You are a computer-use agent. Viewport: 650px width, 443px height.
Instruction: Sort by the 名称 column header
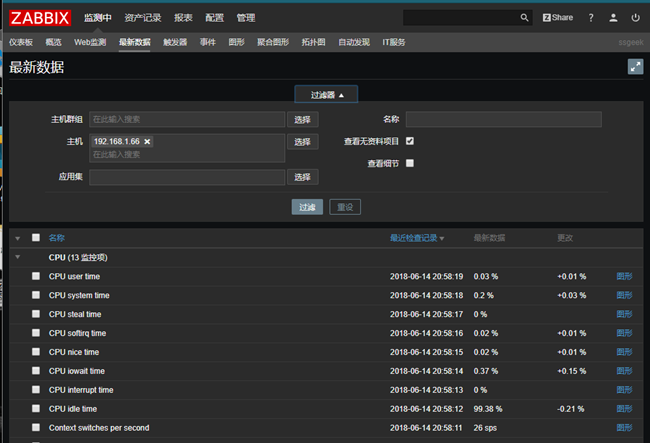tap(57, 238)
